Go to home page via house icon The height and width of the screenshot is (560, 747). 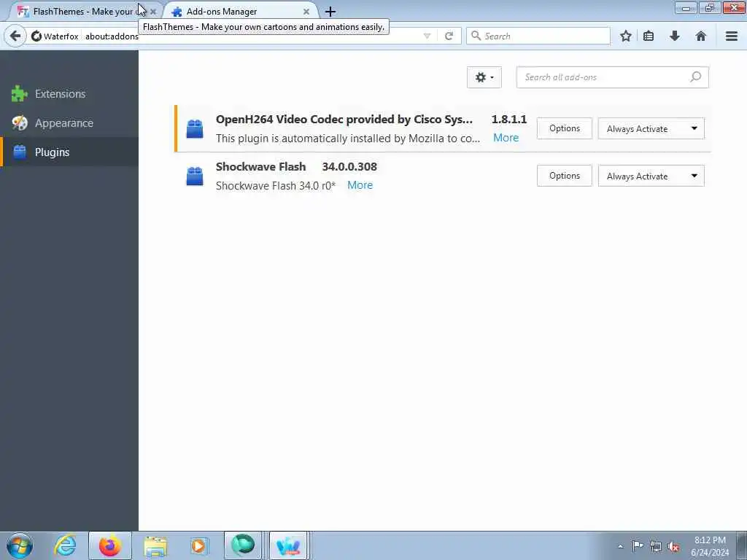click(700, 36)
